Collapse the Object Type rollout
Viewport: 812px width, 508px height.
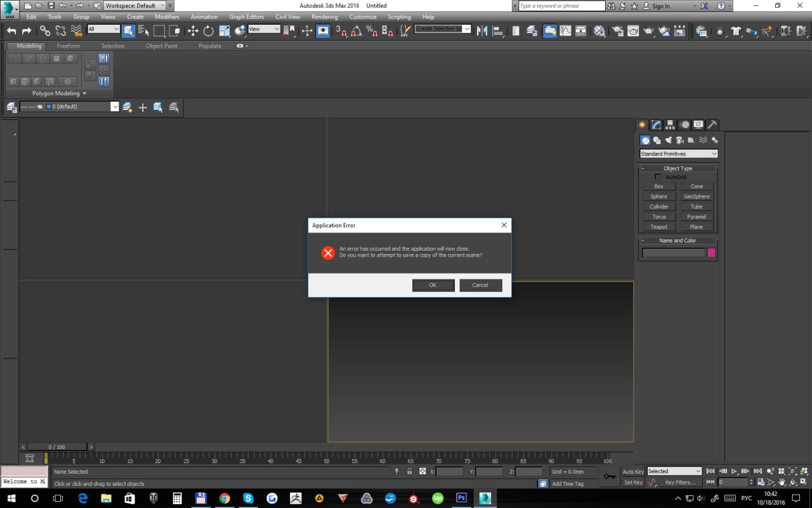click(x=678, y=168)
